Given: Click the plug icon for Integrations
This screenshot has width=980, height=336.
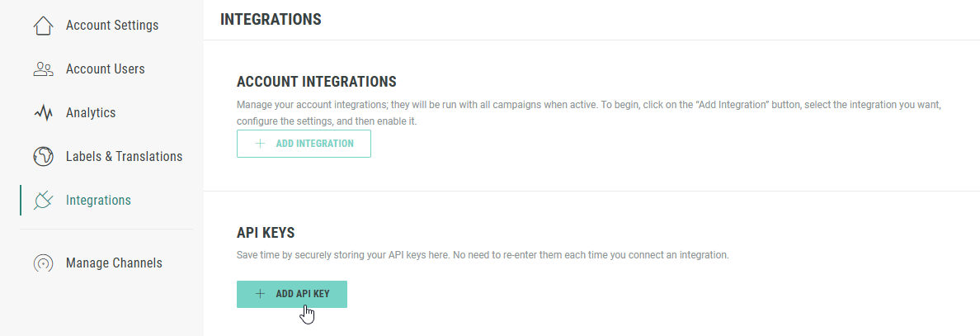Looking at the screenshot, I should [x=43, y=201].
